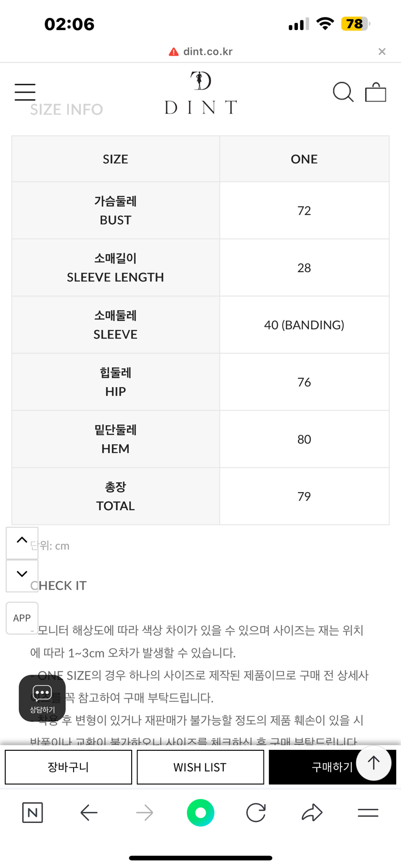The height and width of the screenshot is (868, 401).
Task: Open the browser two-line menu icon
Action: [x=368, y=812]
